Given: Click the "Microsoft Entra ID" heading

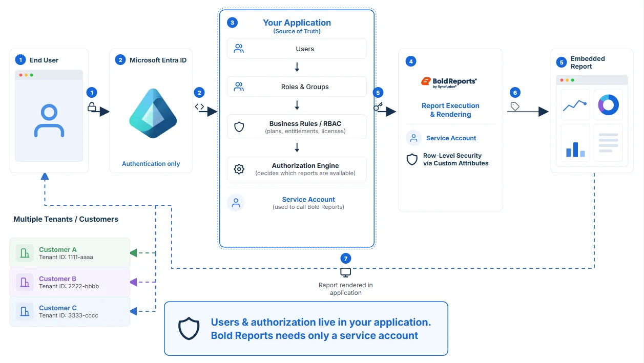Looking at the screenshot, I should coord(158,60).
